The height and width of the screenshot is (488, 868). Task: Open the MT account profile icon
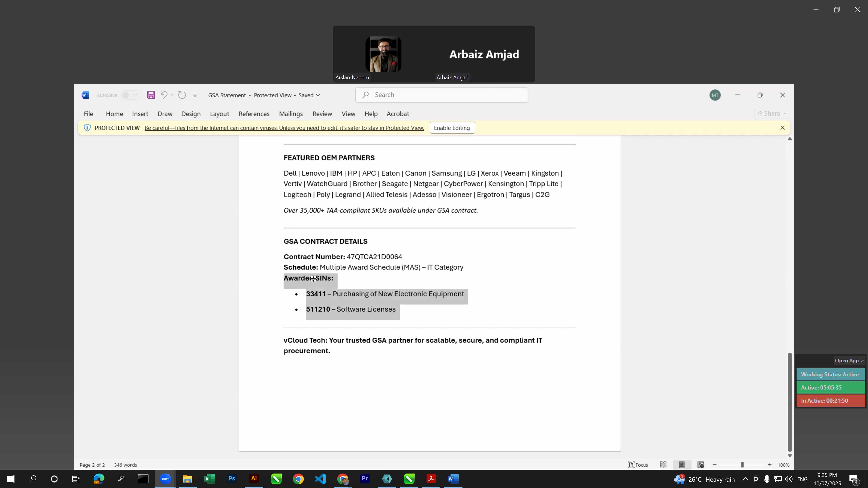tap(715, 95)
